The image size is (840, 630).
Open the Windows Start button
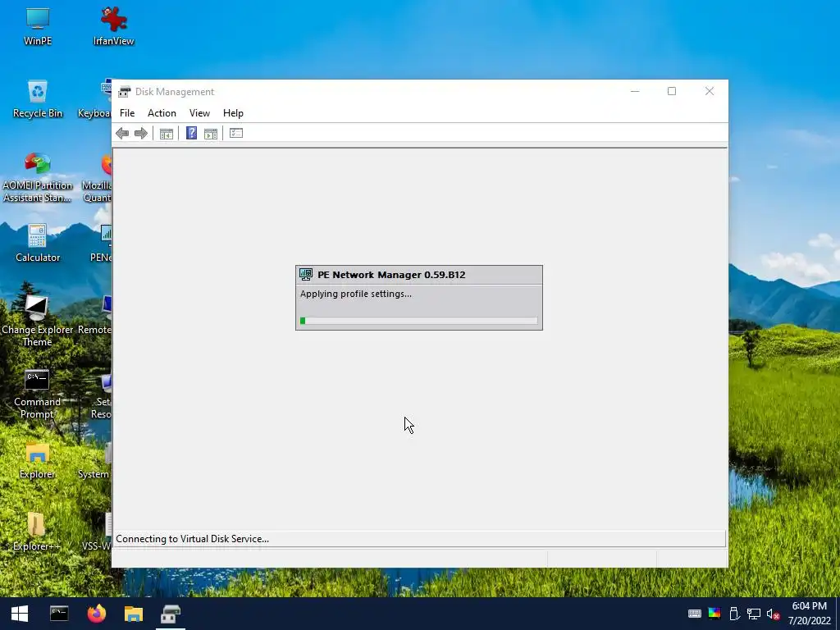pos(20,614)
